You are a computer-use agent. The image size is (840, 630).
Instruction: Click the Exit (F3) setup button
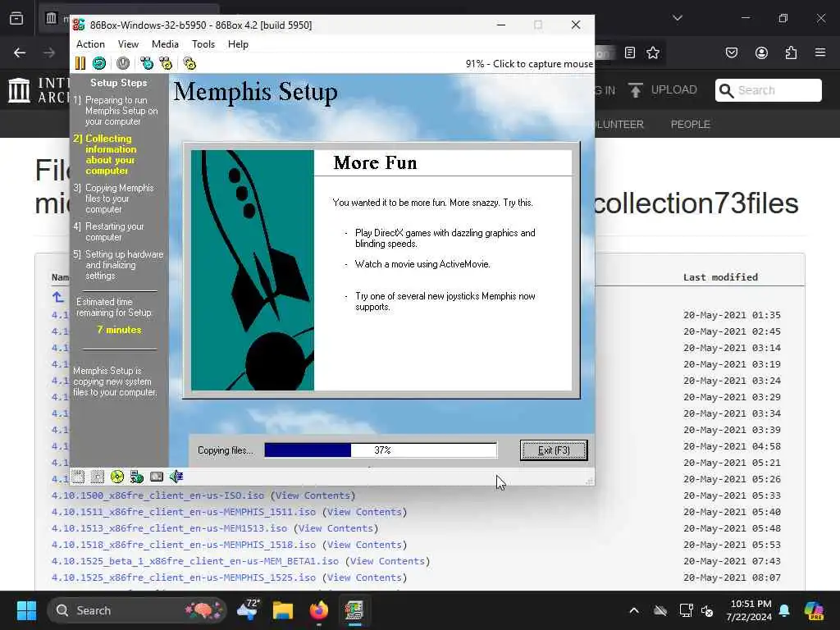pos(554,450)
